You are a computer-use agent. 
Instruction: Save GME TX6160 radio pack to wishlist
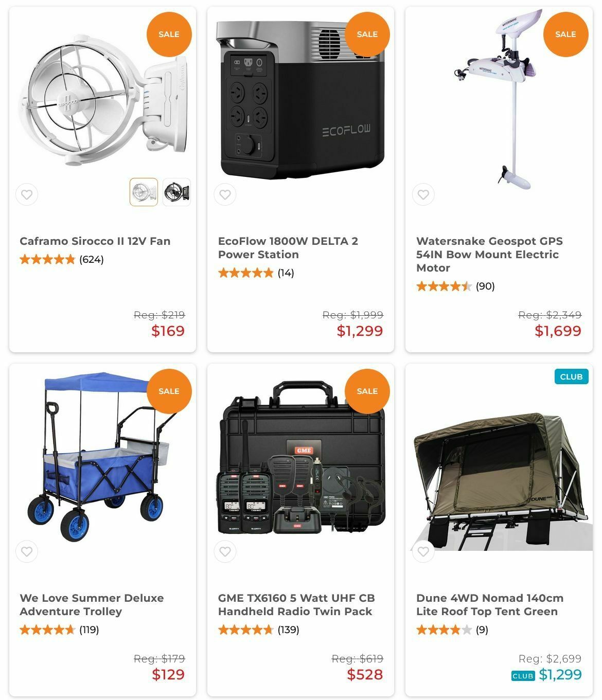(225, 551)
